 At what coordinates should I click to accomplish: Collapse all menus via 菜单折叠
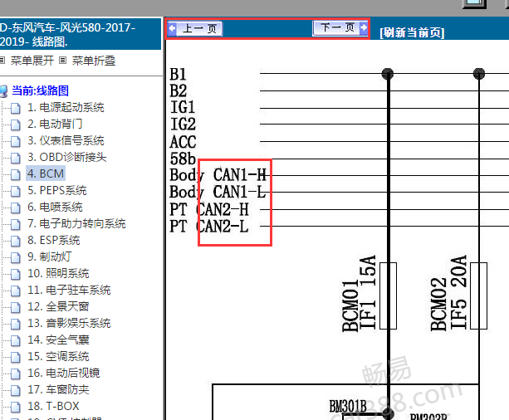[94, 61]
